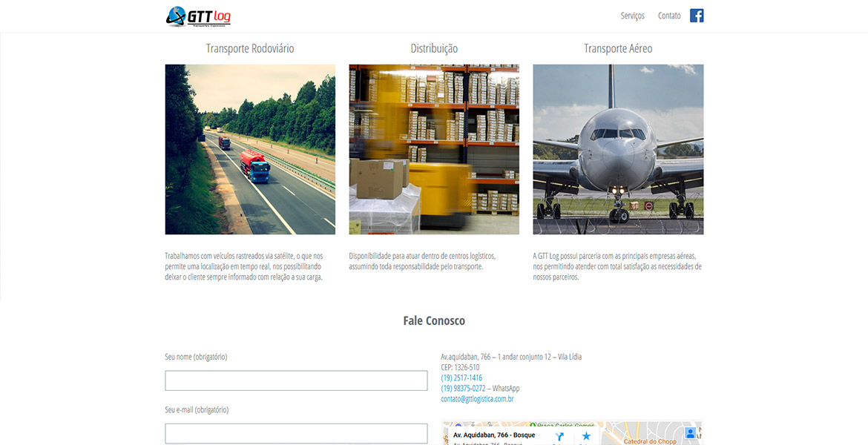The image size is (868, 445).
Task: Click Catedral do Chopp map label
Action: click(650, 441)
